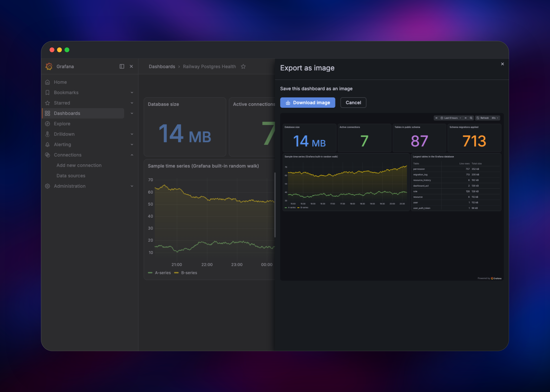Click the Administration gear icon in the sidebar
This screenshot has width=550, height=392.
pos(48,186)
